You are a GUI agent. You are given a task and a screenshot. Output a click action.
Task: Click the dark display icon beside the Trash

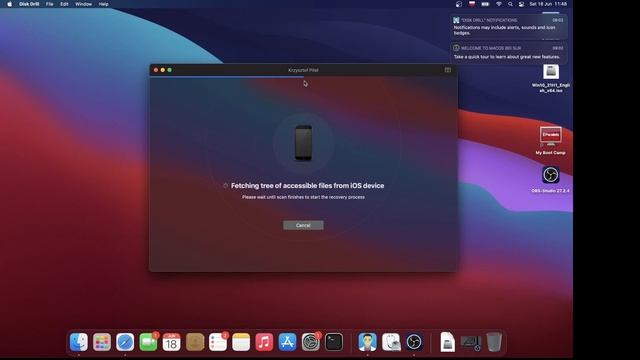[471, 342]
